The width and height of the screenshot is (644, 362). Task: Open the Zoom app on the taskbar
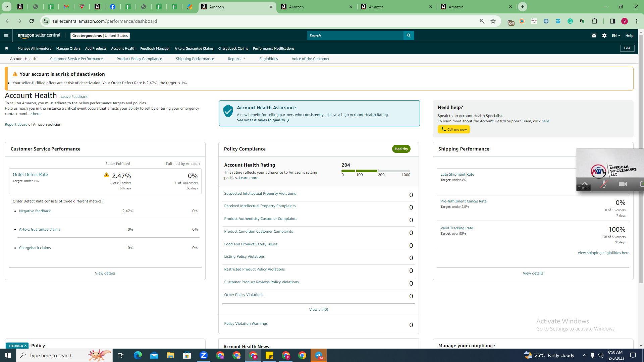(x=204, y=355)
